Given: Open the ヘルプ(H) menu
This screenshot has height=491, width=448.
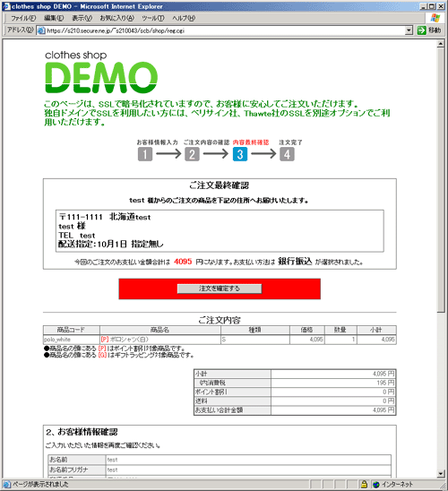Looking at the screenshot, I should click(x=184, y=18).
